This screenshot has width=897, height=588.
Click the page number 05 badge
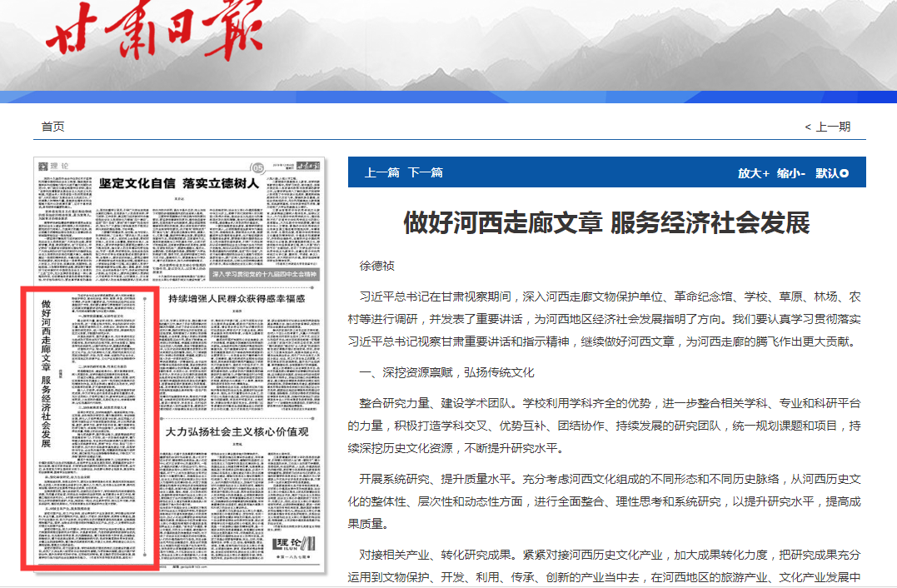(x=258, y=167)
